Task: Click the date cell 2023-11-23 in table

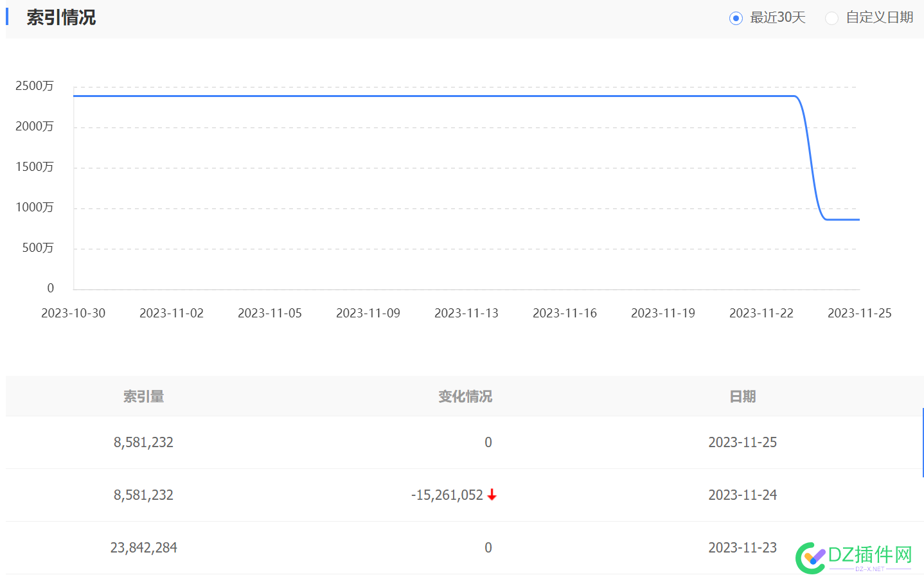Action: point(743,547)
